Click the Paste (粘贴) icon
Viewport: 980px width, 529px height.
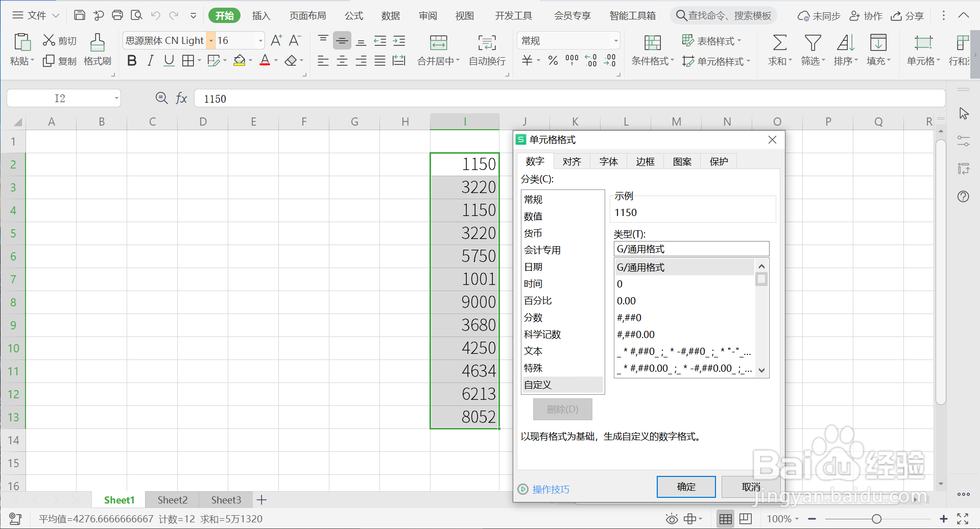(x=22, y=43)
